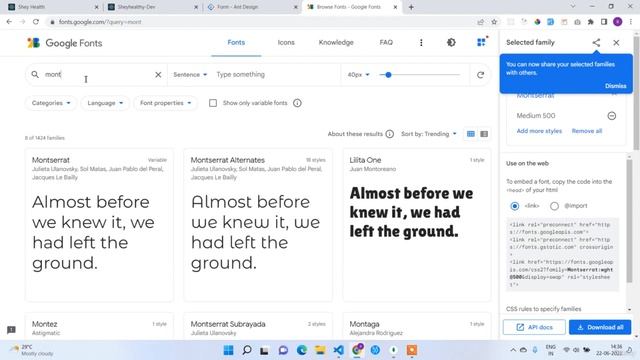Viewport: 640px width, 360px height.
Task: Open the Lilita One font card
Action: pyautogui.click(x=417, y=225)
